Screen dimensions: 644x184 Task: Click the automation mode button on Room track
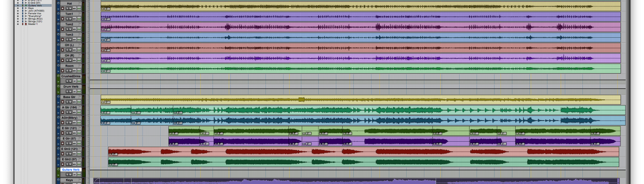click(x=79, y=71)
